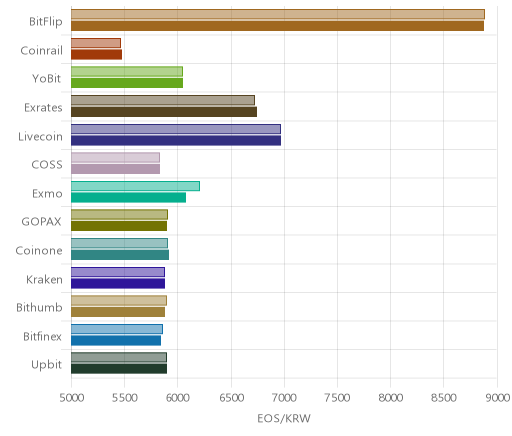Select the light pink COSS bar
Image resolution: width=512 pixels, height=436 pixels.
pyautogui.click(x=115, y=157)
